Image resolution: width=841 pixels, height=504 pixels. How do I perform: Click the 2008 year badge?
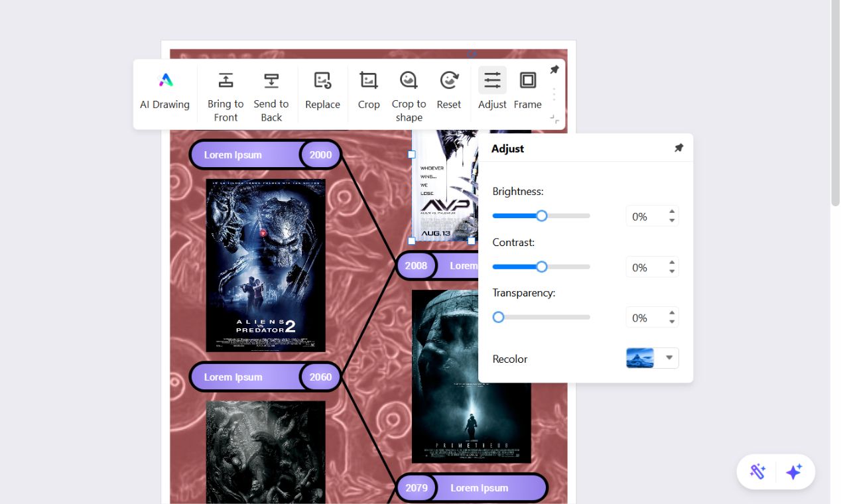416,266
